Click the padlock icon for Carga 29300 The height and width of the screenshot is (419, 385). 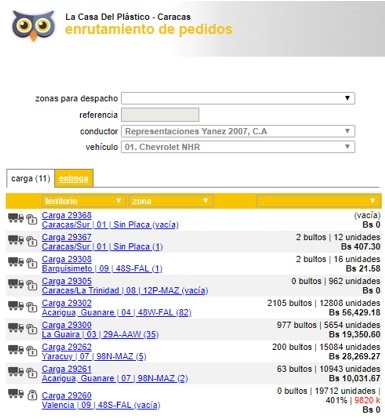[x=32, y=329]
